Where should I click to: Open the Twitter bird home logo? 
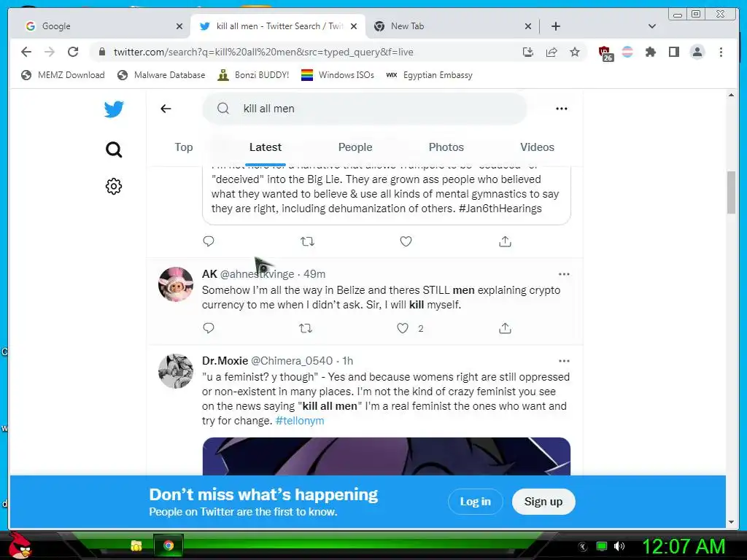tap(114, 109)
